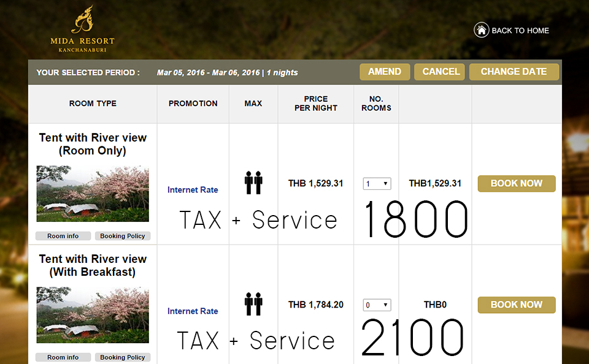Click the NO. ROOMS column header
The height and width of the screenshot is (364, 589).
click(x=376, y=104)
